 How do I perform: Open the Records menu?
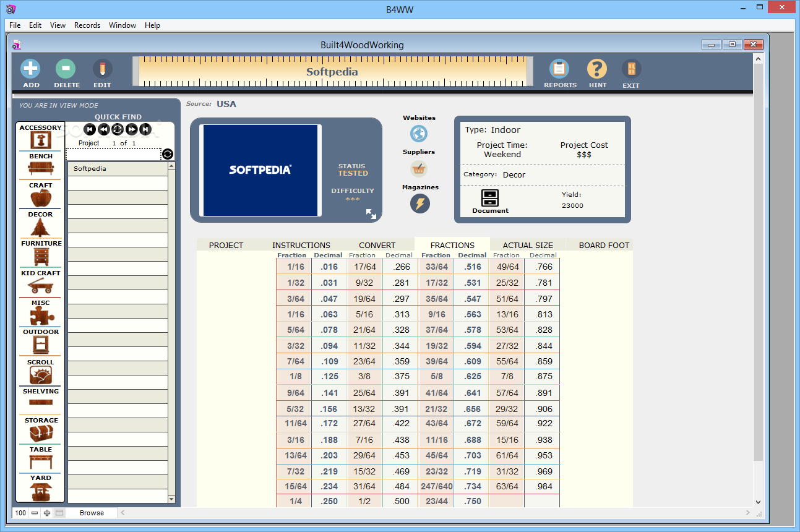pos(87,25)
